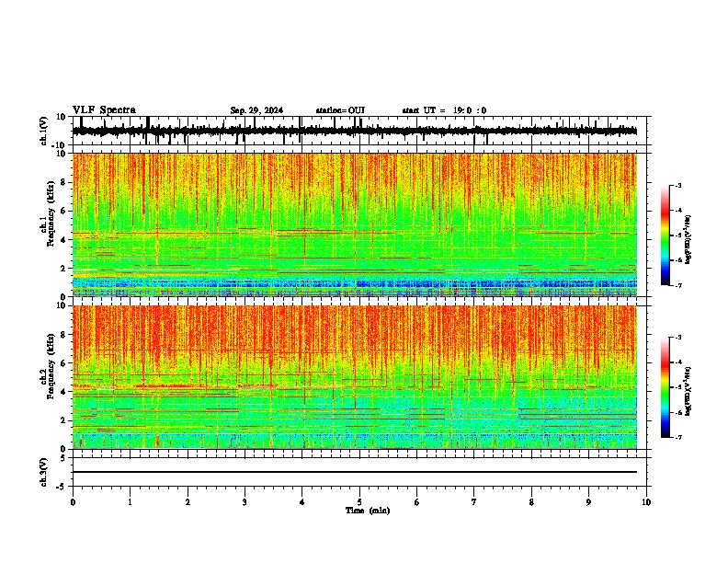Click time axis tick label "0"

[73, 502]
